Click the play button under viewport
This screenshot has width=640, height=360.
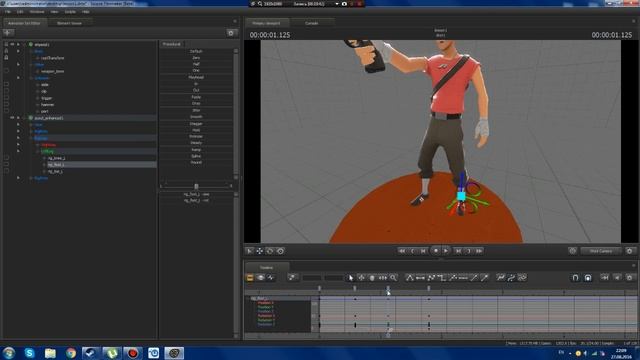coord(446,251)
